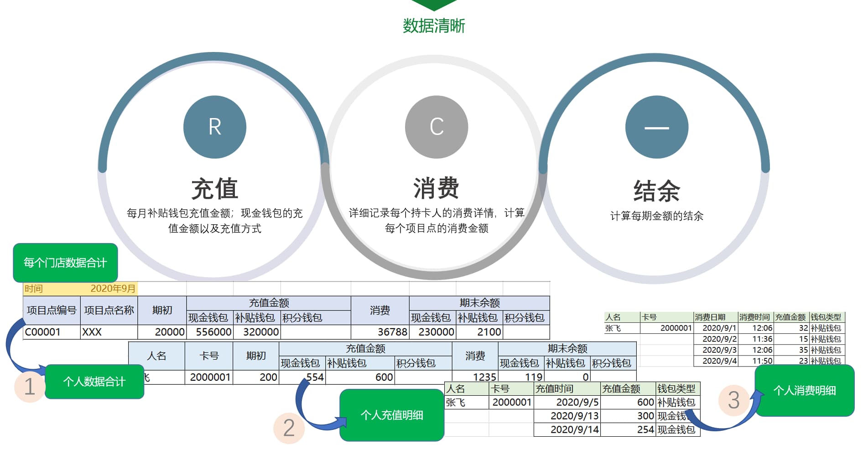Viewport: 868px width, 465px height.
Task: Click the 个人消费明细 green button
Action: coord(804,391)
